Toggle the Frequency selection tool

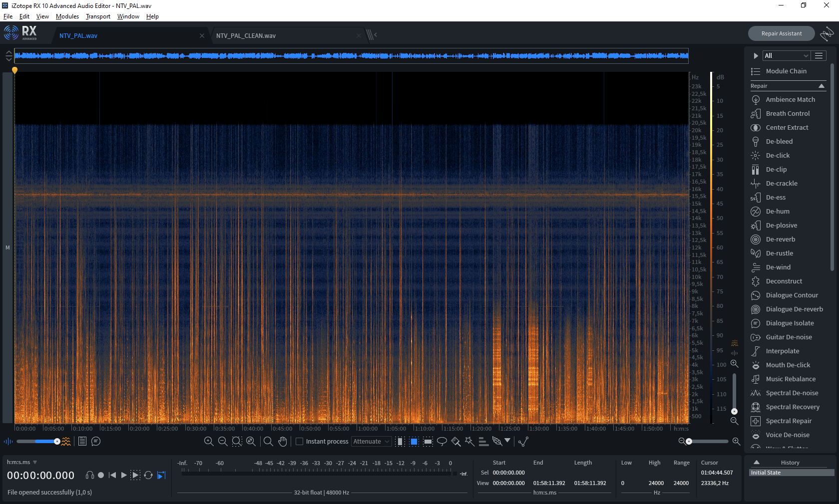pos(428,442)
